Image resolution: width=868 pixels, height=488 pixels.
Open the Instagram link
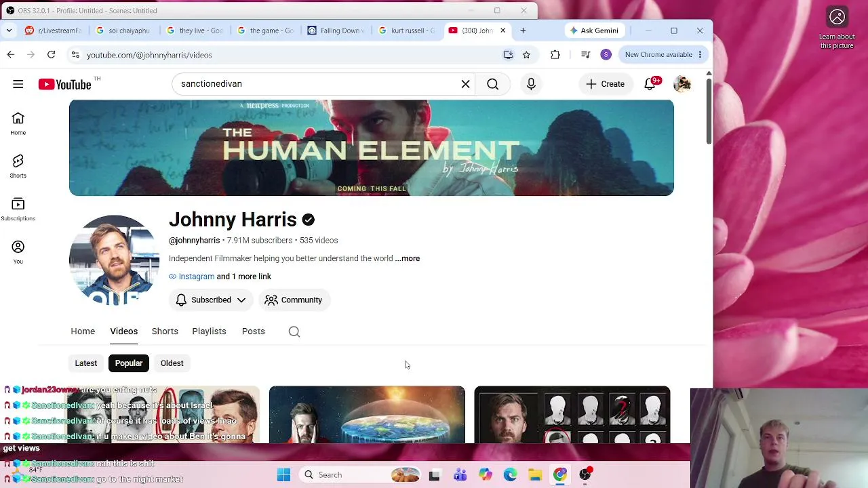pos(196,277)
